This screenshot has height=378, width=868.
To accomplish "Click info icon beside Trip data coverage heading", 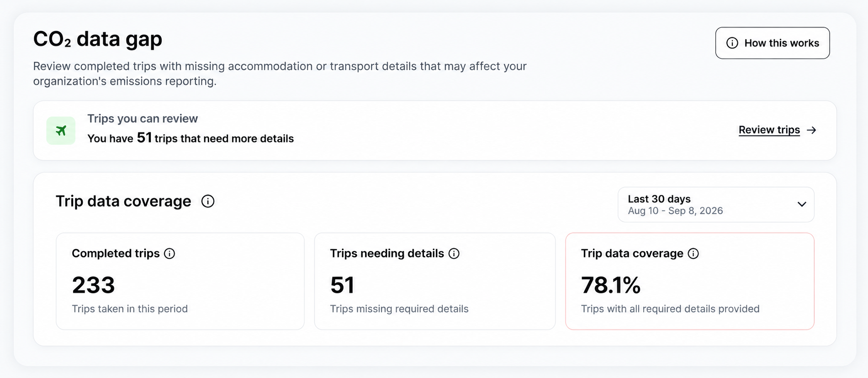I will click(x=208, y=201).
